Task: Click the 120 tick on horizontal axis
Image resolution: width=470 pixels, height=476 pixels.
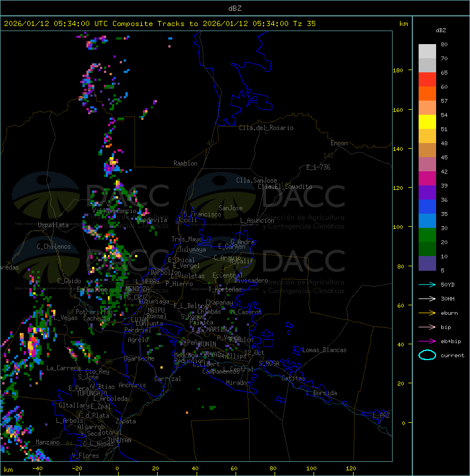Action: coord(351,469)
